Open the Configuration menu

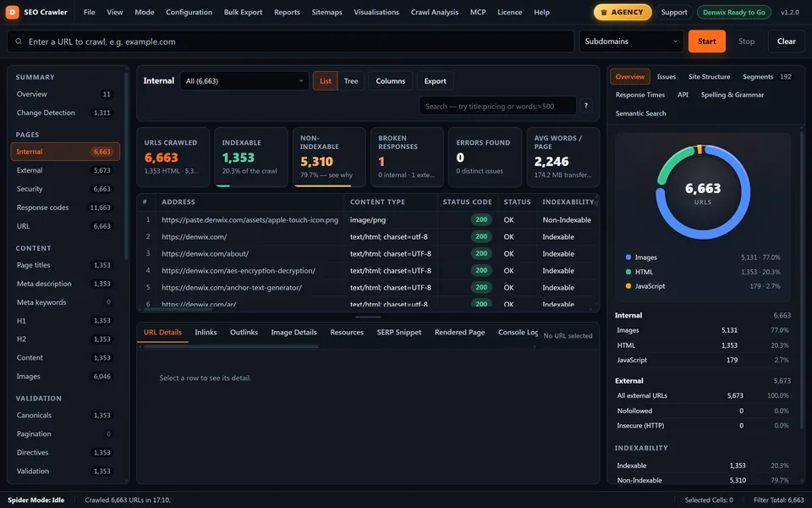coord(189,12)
